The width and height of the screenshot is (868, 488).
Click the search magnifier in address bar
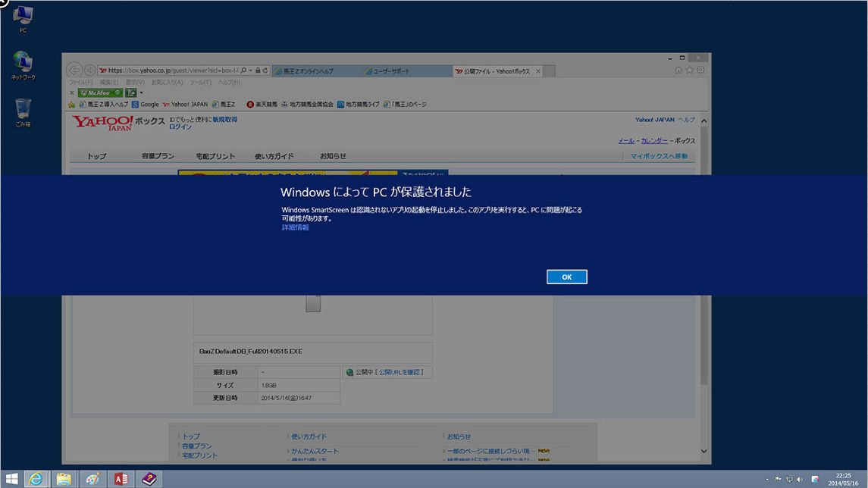243,70
